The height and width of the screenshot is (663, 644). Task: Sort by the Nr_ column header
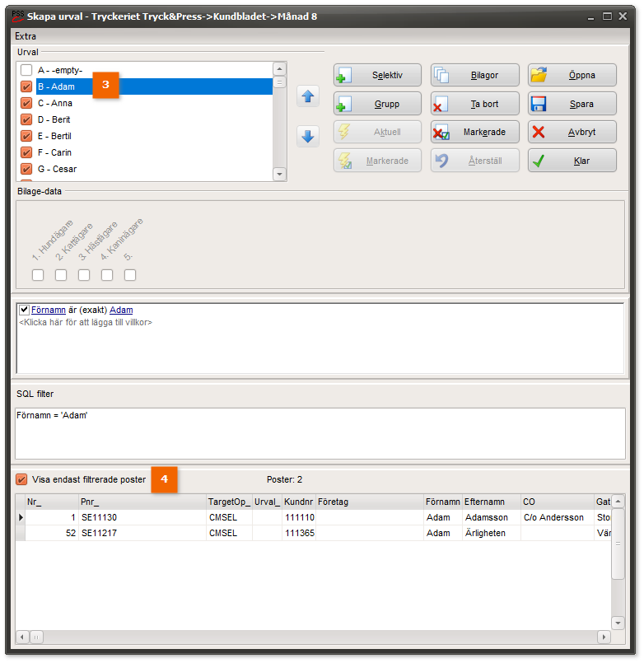pyautogui.click(x=52, y=502)
